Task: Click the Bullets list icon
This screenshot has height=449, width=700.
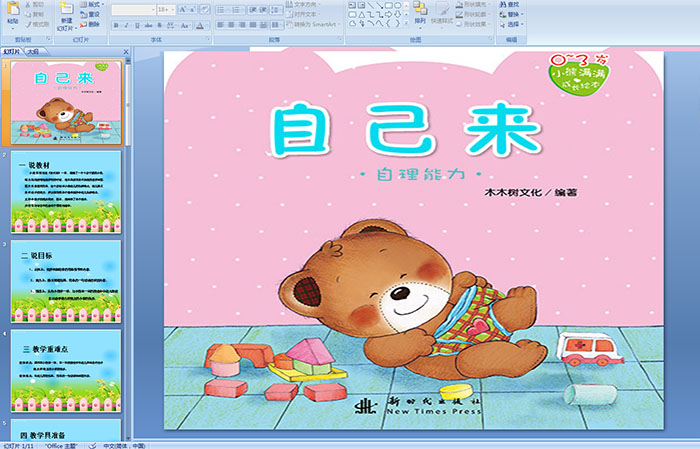Action: click(221, 10)
